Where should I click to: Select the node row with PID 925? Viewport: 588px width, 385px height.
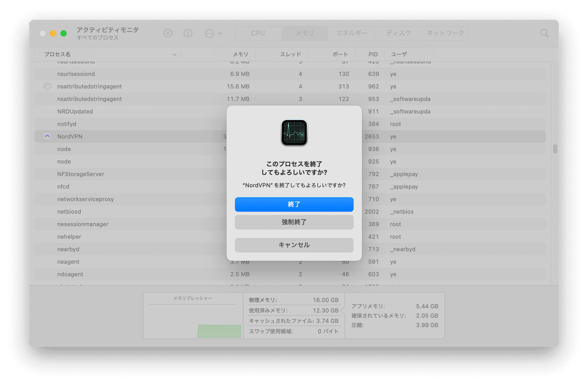coord(290,162)
